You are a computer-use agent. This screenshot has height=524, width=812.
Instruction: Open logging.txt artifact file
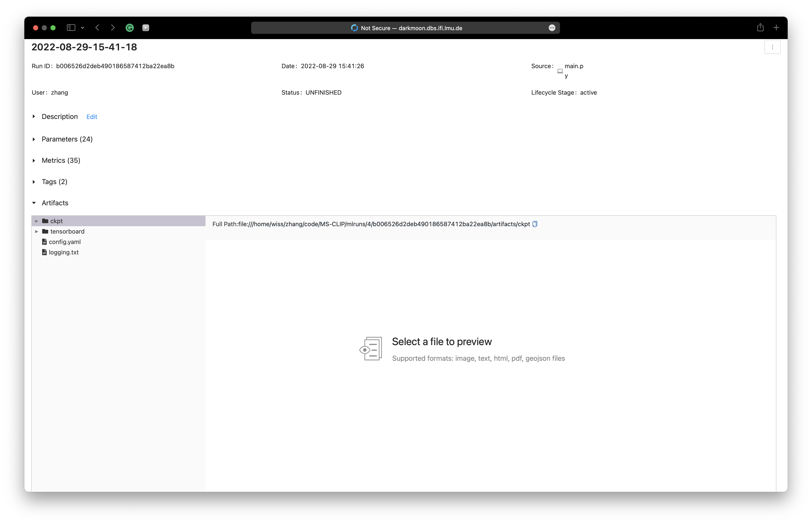(x=63, y=252)
